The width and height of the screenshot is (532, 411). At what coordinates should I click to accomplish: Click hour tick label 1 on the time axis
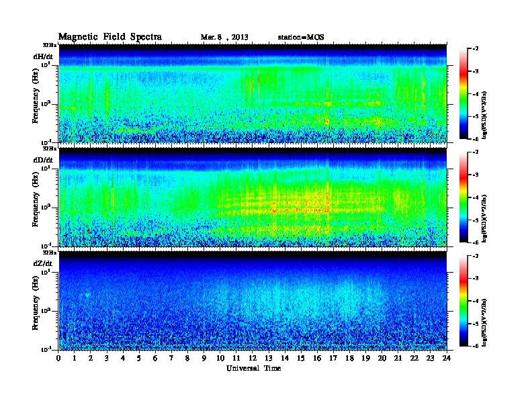click(75, 358)
